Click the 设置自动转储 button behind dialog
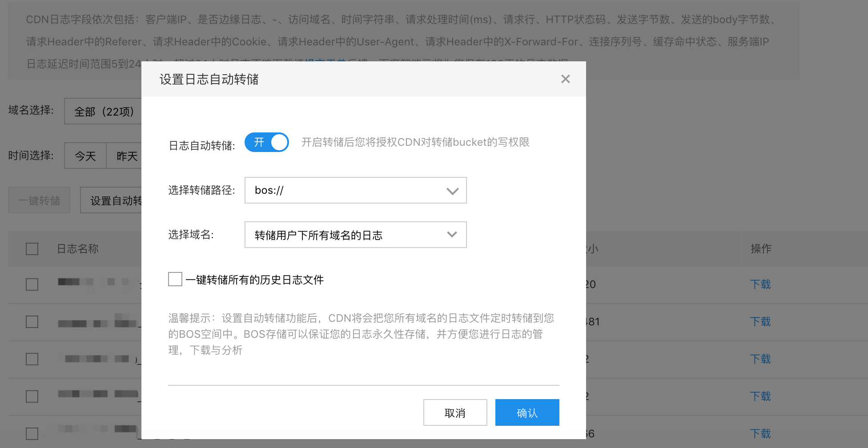868x448 pixels. click(111, 200)
